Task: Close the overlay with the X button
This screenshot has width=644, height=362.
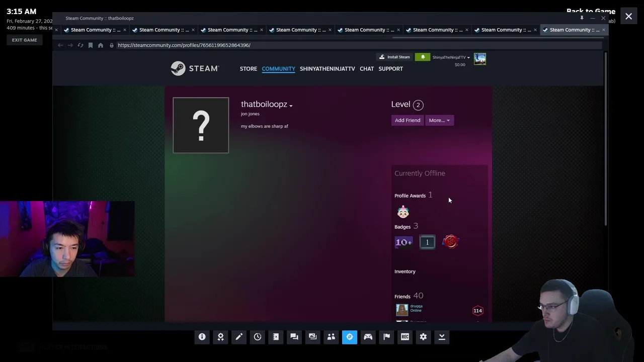Action: click(x=629, y=17)
